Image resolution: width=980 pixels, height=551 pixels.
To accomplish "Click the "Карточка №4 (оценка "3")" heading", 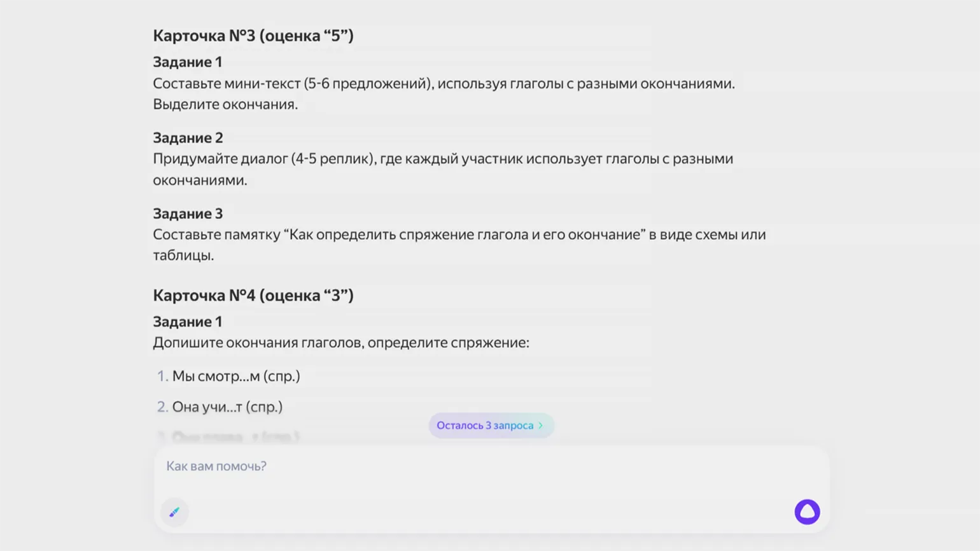I will click(x=253, y=295).
